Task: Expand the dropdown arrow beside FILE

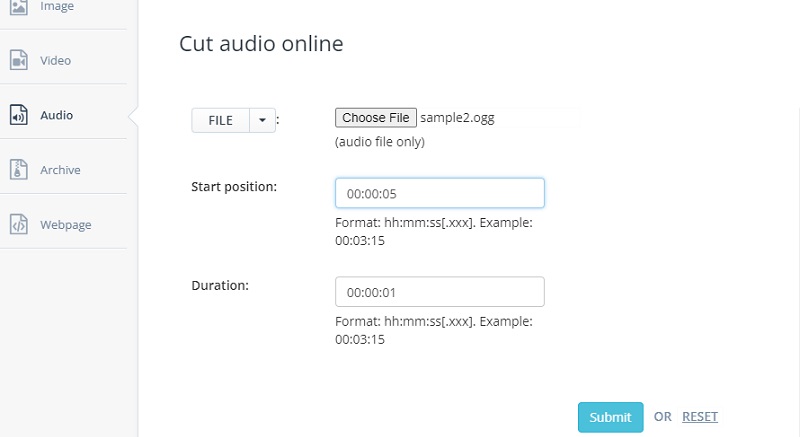Action: pos(262,120)
